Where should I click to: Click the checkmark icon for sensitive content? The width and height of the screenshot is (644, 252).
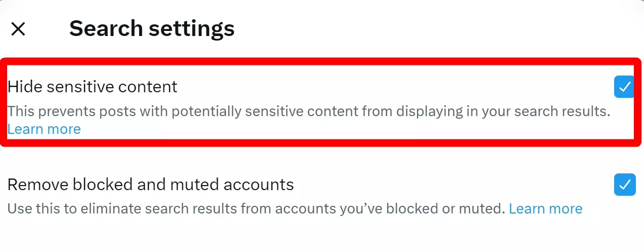tap(624, 87)
